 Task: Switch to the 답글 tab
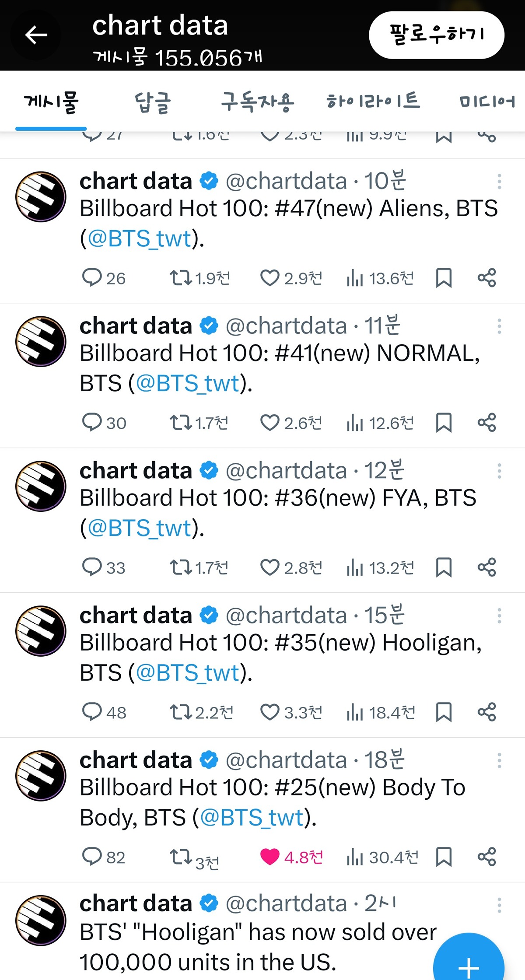pos(152,102)
